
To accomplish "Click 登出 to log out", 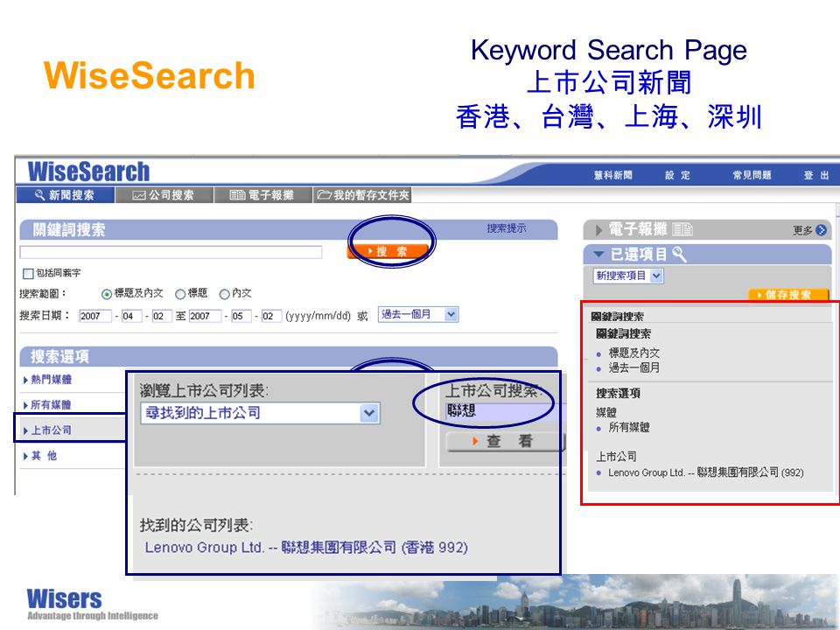I will coord(816,175).
